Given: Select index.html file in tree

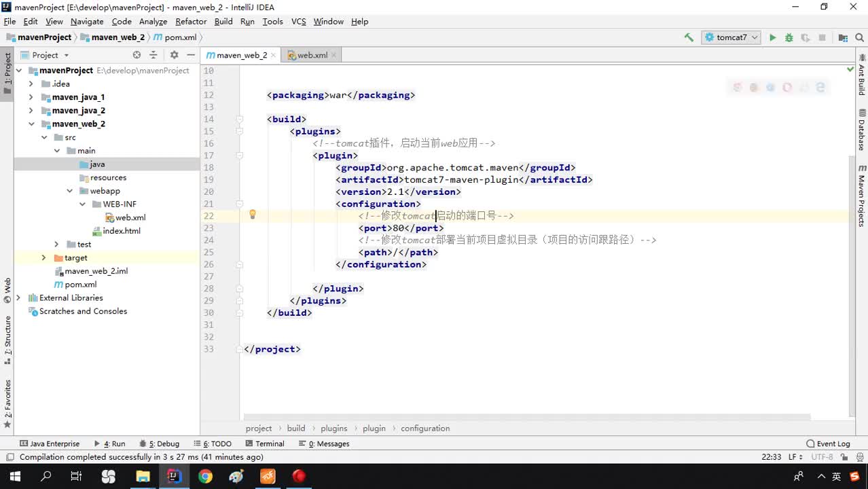Looking at the screenshot, I should 116,231.
